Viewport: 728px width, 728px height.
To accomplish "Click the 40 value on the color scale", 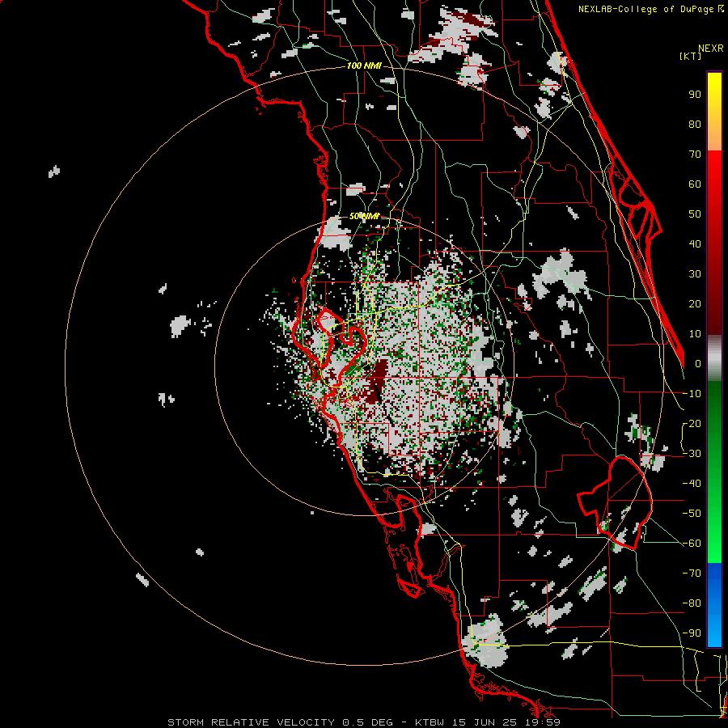I will point(695,244).
